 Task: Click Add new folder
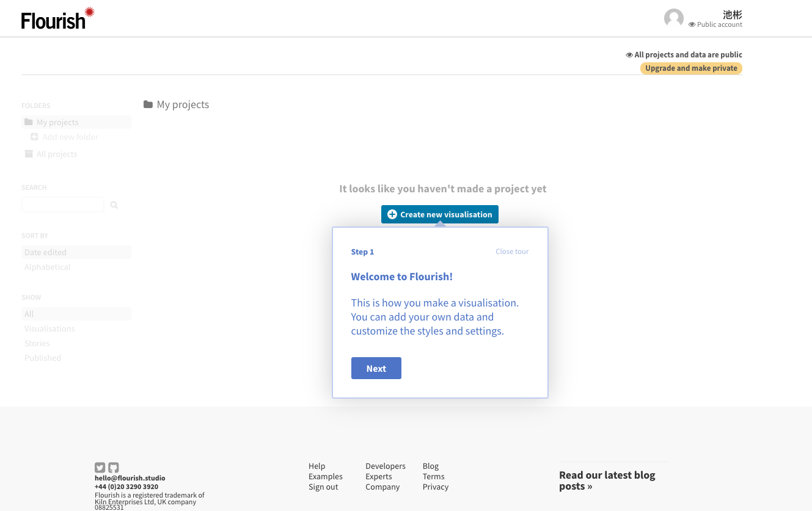coord(70,137)
